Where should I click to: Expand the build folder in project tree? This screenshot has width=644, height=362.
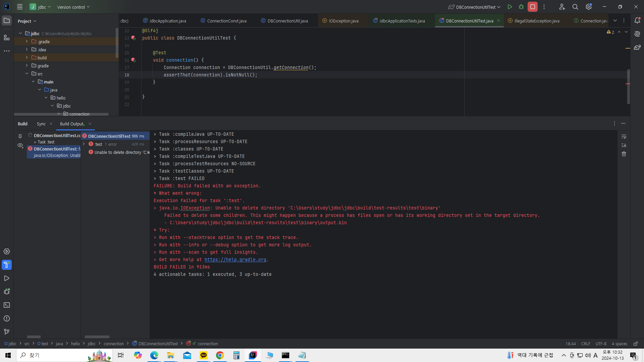click(x=27, y=58)
